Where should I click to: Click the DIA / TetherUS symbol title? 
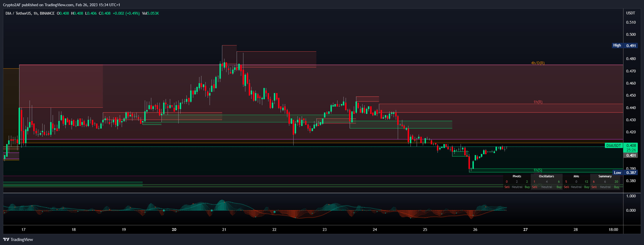[x=30, y=13]
